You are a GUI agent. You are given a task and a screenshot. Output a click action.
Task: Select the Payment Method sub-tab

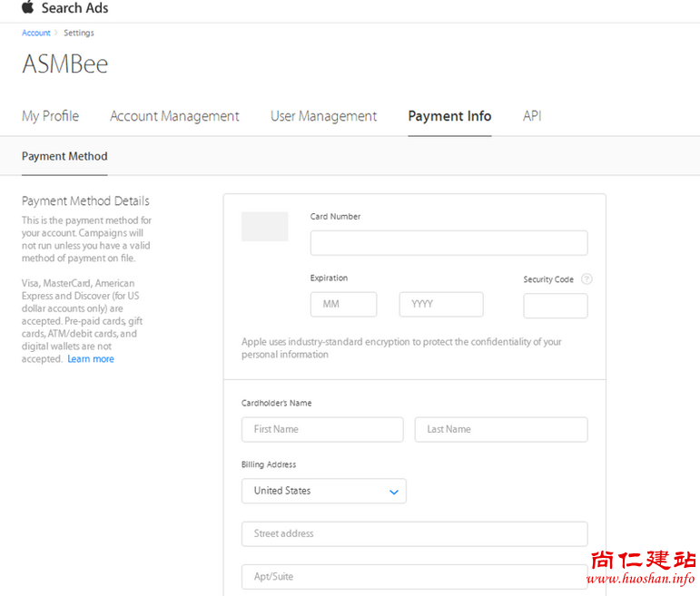(64, 156)
